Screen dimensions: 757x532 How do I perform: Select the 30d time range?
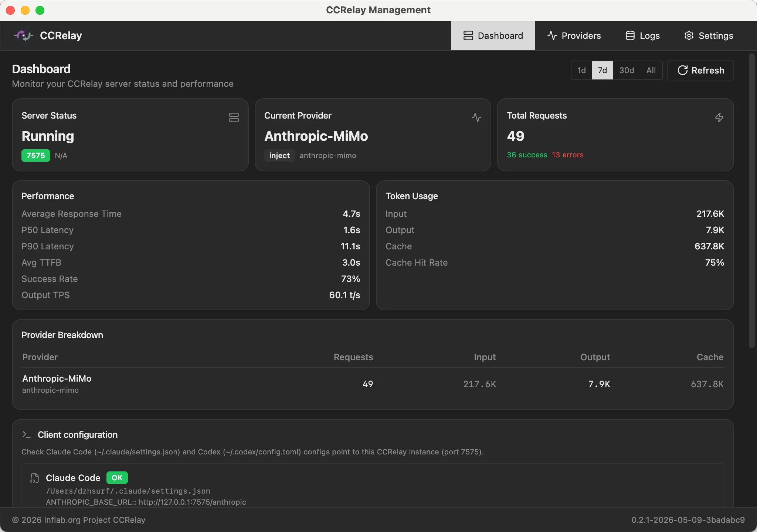pyautogui.click(x=627, y=70)
